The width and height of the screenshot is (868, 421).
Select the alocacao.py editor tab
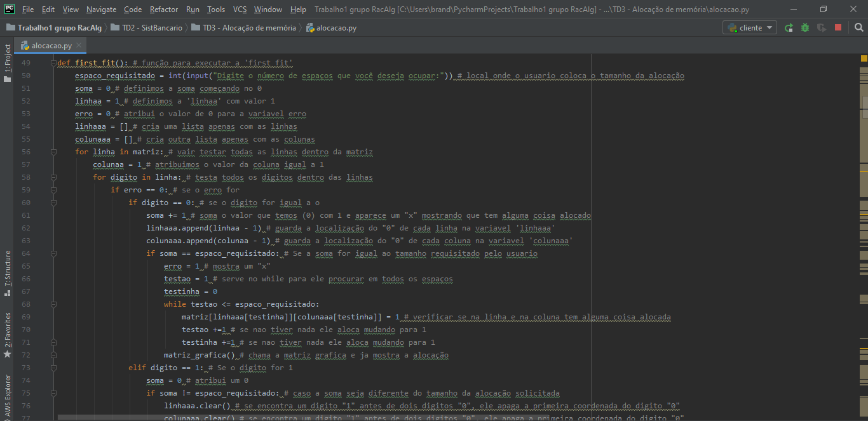click(51, 46)
